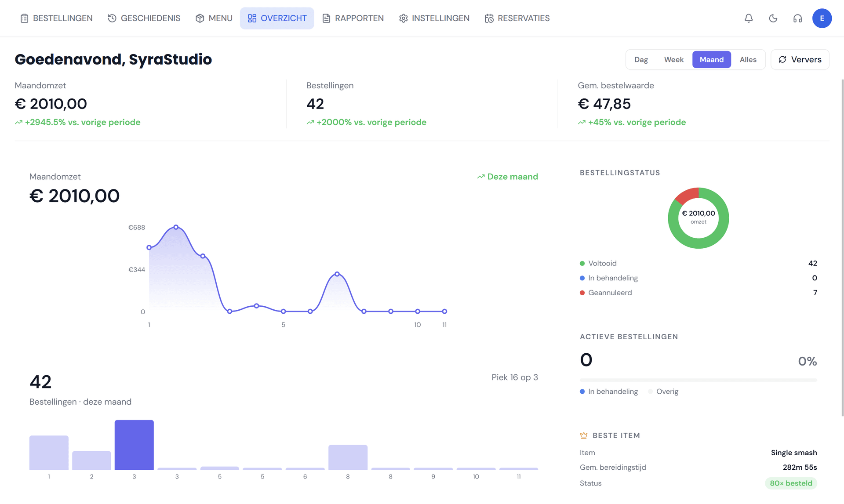Click the Rapporten document icon
Screen dimensions: 844x504
coord(326,18)
